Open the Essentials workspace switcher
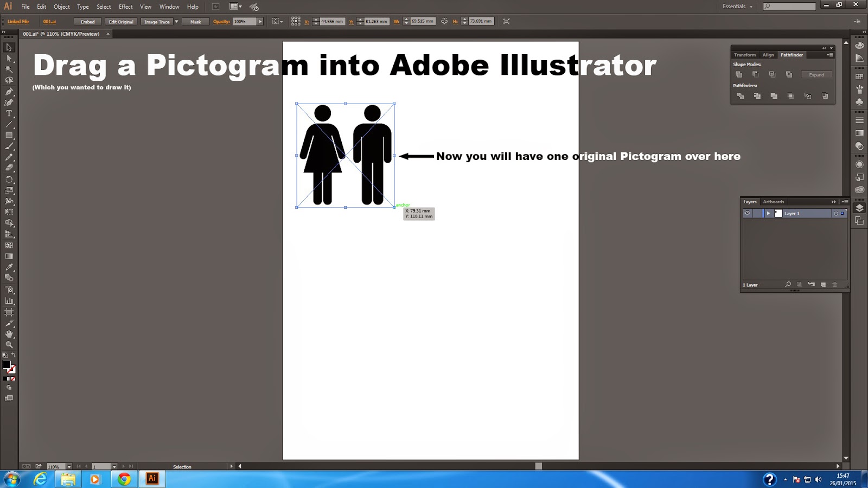The image size is (868, 488). click(737, 7)
